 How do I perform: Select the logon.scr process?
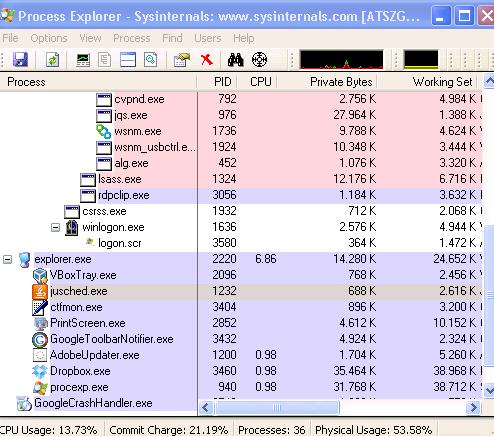[120, 243]
